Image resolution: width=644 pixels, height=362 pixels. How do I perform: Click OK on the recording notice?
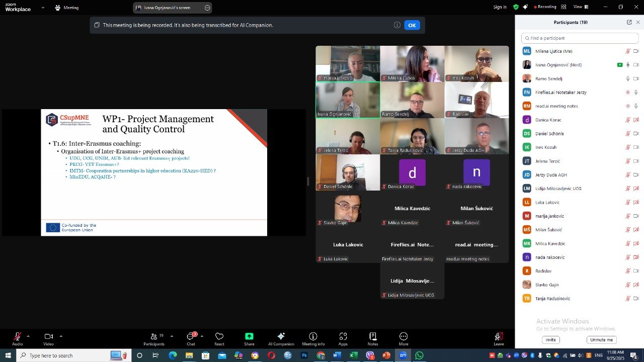[x=412, y=25]
